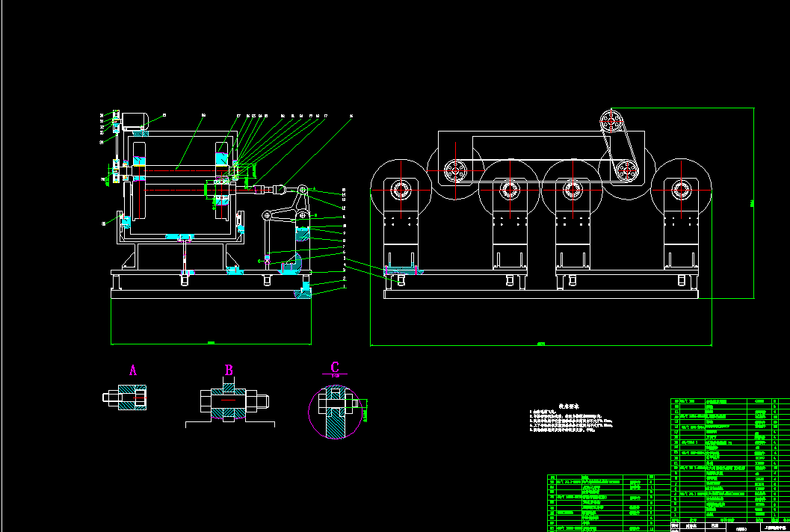This screenshot has width=790, height=532.
Task: Pick the lower belt pulley in front view
Action: point(626,170)
